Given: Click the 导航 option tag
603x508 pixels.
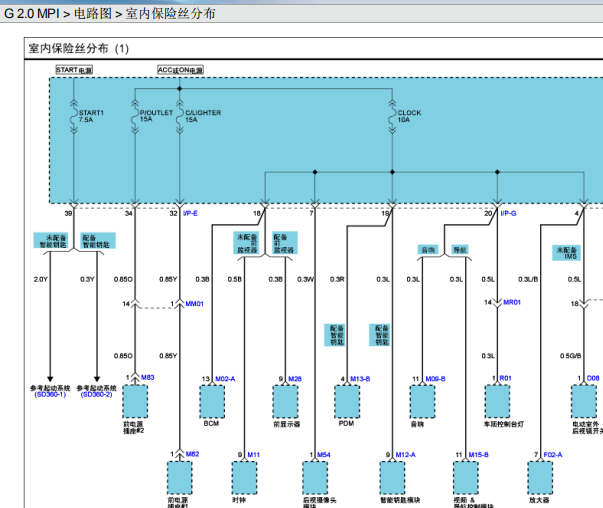Looking at the screenshot, I should pyautogui.click(x=460, y=250).
